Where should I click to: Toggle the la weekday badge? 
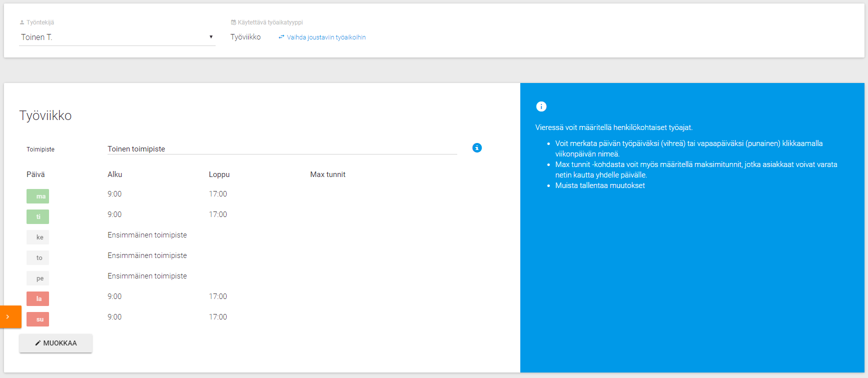[38, 299]
